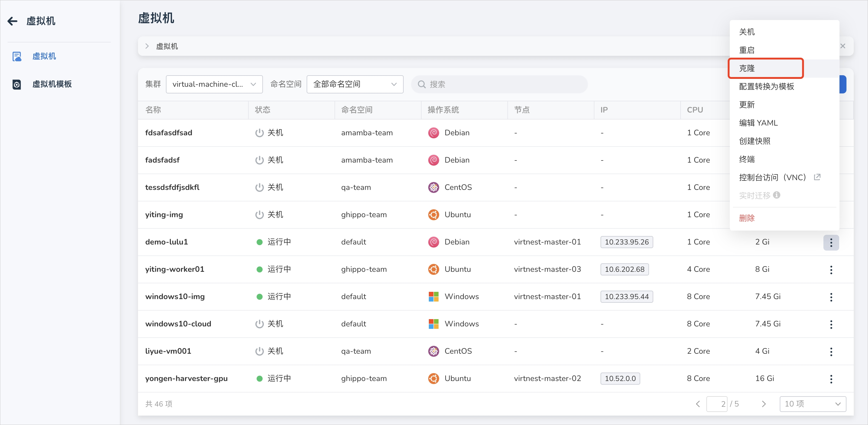This screenshot has height=425, width=868.
Task: Open the 10 项 page size dropdown
Action: pyautogui.click(x=813, y=404)
